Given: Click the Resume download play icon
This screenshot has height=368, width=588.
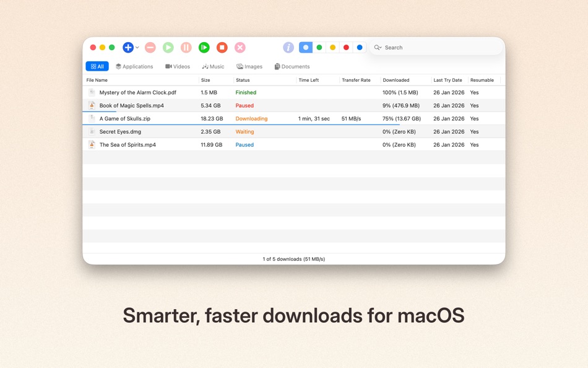Looking at the screenshot, I should [168, 47].
